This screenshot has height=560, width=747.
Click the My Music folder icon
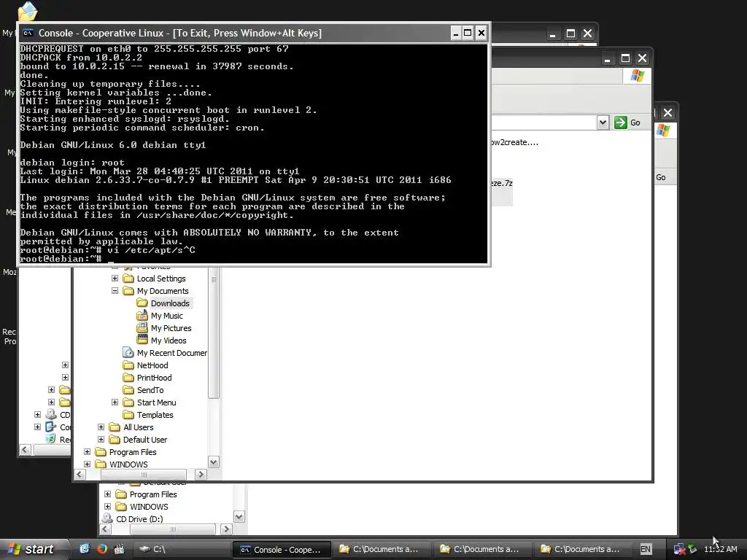(x=142, y=315)
